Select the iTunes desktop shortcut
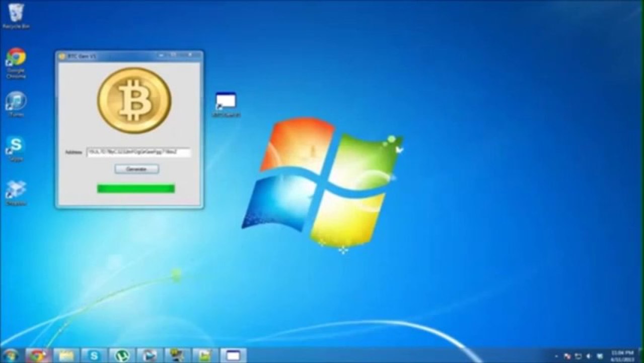The width and height of the screenshot is (644, 363). [x=16, y=104]
